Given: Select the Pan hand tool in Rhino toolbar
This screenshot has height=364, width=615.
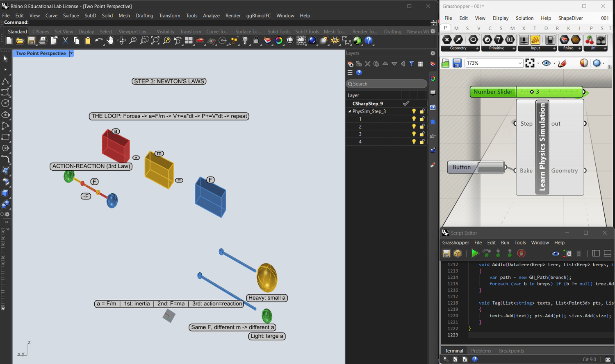Looking at the screenshot, I should click(x=110, y=41).
